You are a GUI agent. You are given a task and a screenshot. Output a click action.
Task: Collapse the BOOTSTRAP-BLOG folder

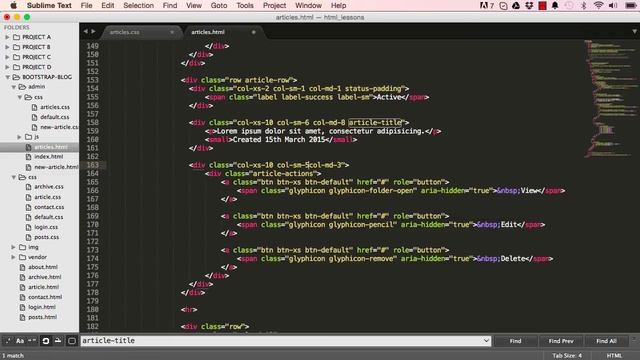[x=7, y=77]
